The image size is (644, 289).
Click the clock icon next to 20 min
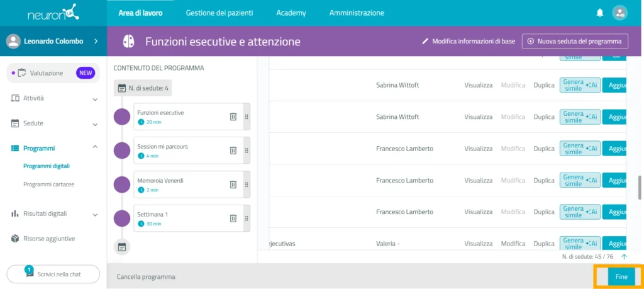pos(142,122)
